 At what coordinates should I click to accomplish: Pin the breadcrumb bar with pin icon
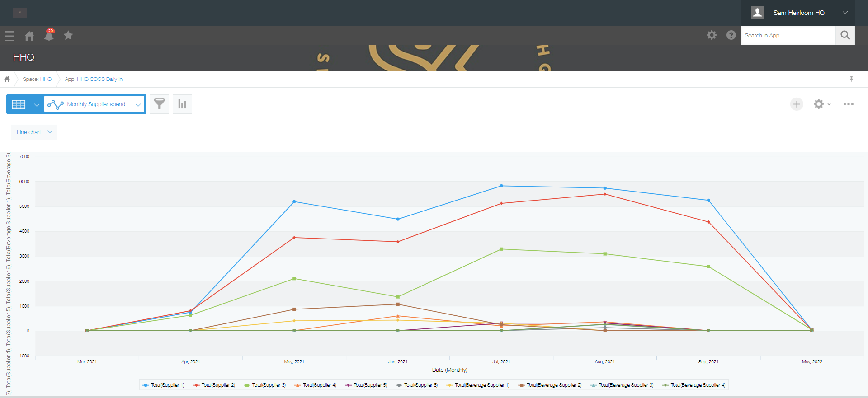pyautogui.click(x=851, y=79)
